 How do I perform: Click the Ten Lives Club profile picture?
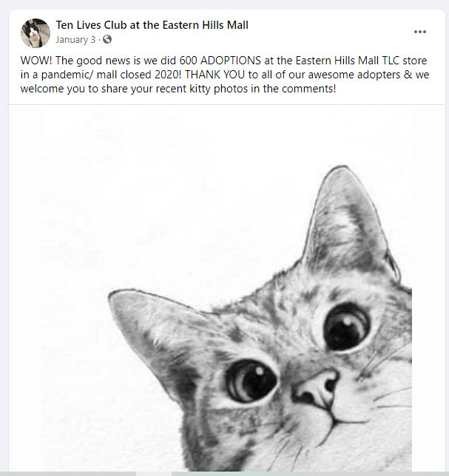click(35, 33)
